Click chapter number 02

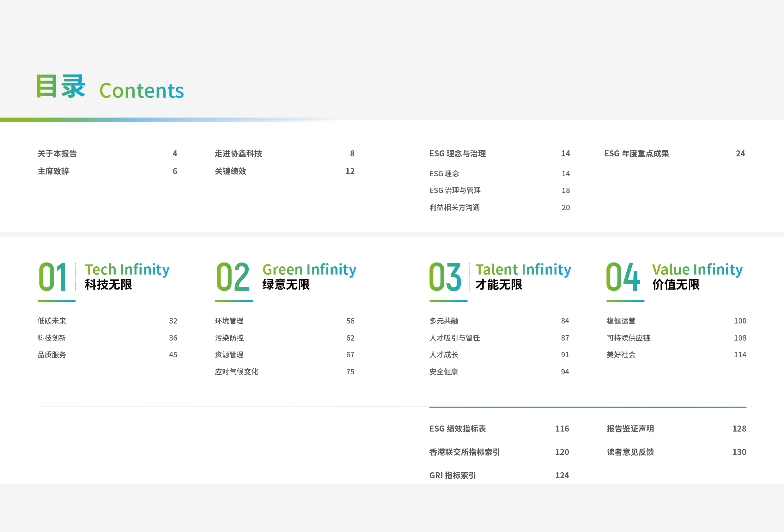(233, 277)
